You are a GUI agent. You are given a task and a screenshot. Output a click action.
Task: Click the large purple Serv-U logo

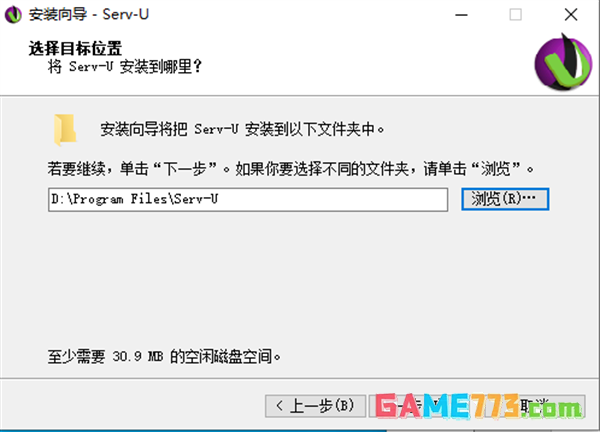coord(563,62)
